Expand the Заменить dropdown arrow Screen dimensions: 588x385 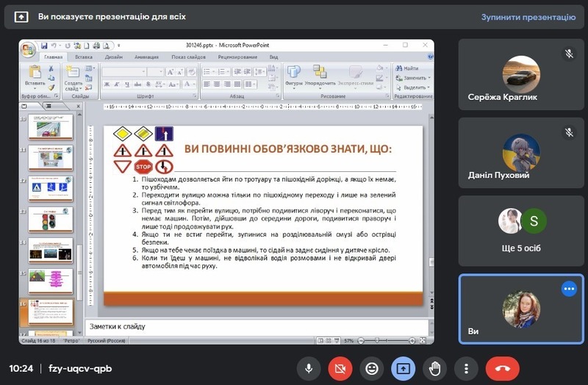pos(429,77)
